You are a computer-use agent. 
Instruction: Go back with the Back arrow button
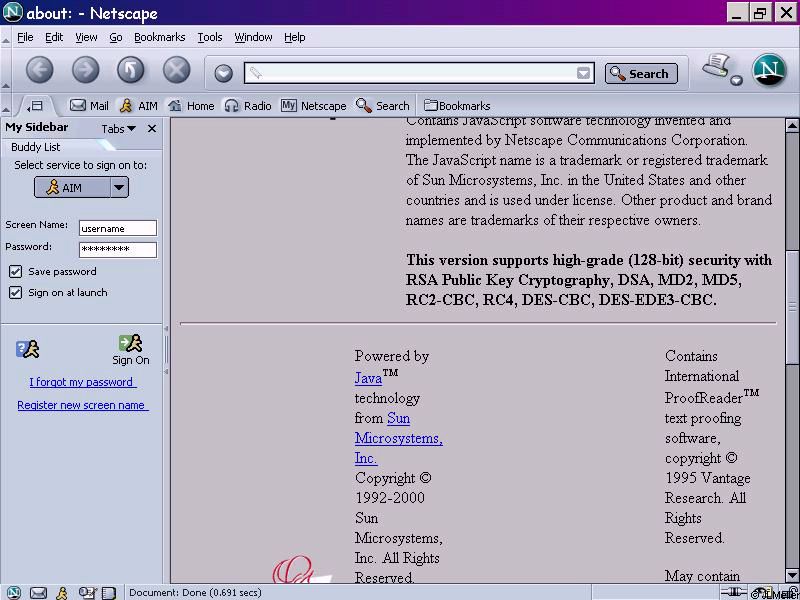39,70
